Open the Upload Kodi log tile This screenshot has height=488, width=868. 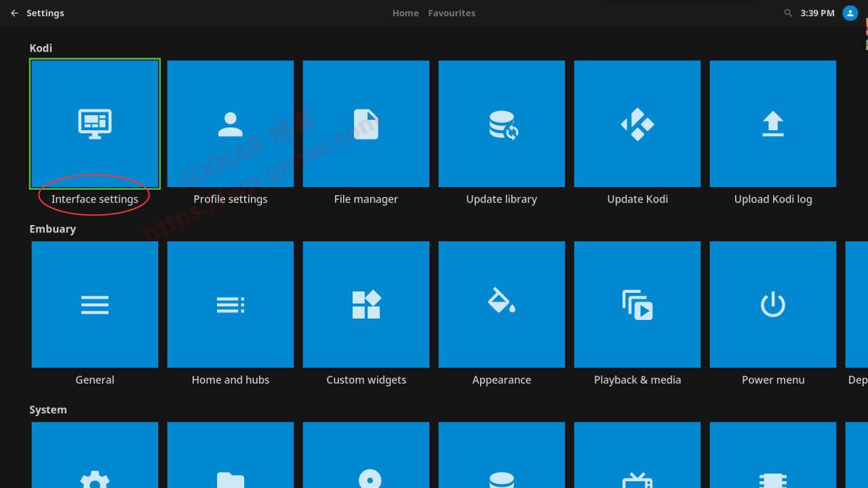point(773,124)
